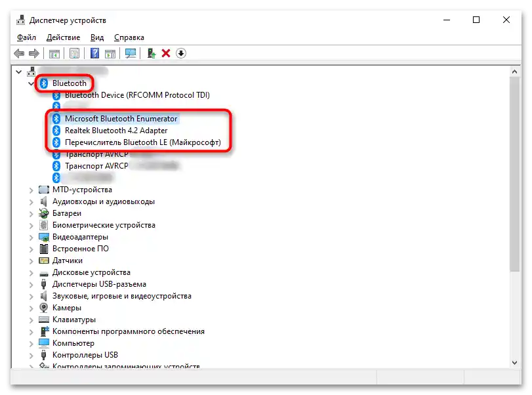Click the vertical scrollbar up arrow
The height and width of the screenshot is (395, 532).
pos(514,72)
